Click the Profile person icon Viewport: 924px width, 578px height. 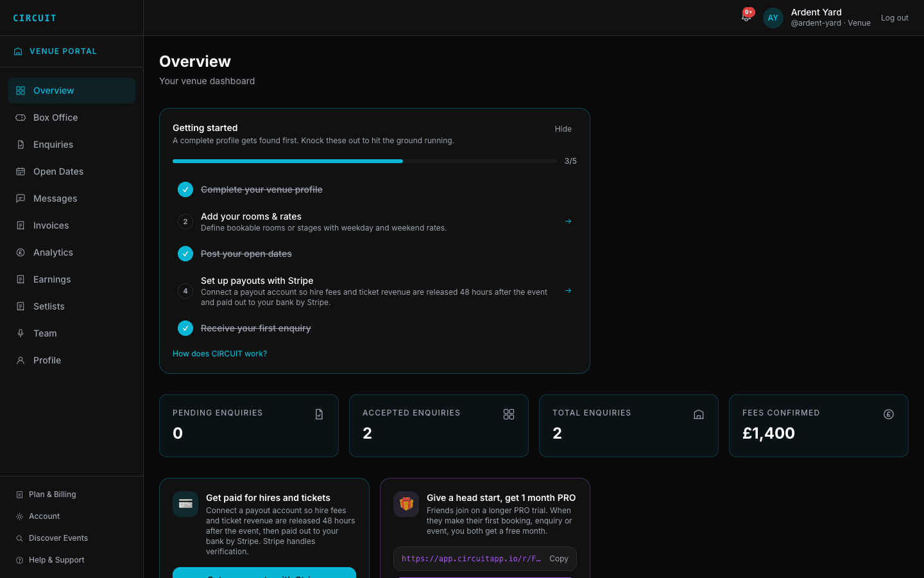click(x=21, y=360)
